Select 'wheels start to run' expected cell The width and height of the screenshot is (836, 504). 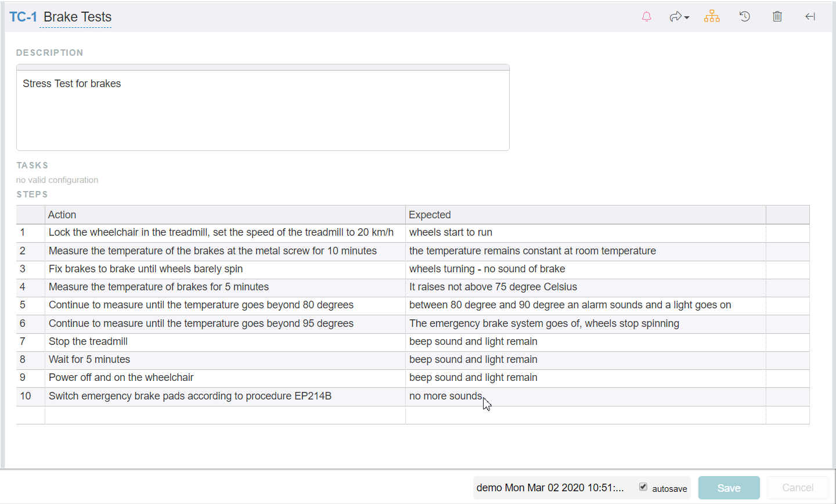[x=586, y=233]
